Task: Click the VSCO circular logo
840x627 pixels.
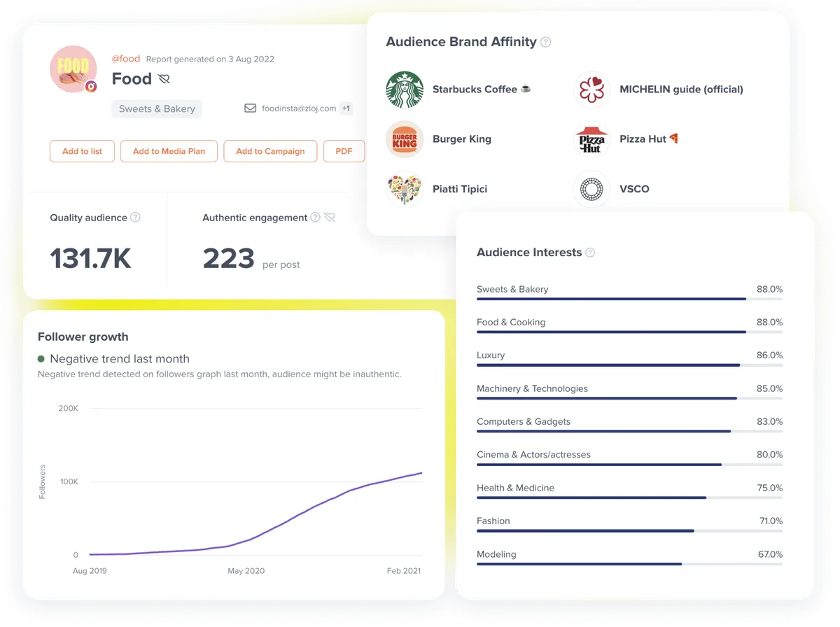Action: coord(591,189)
